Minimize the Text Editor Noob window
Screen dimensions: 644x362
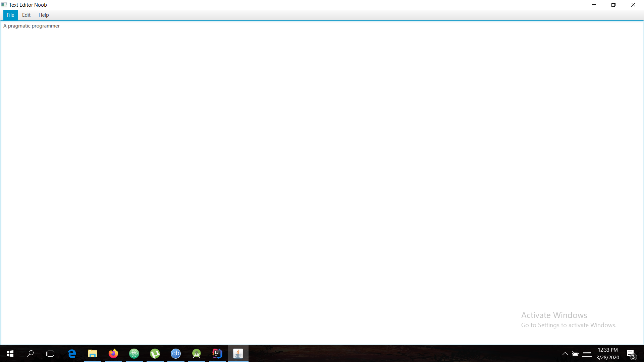coord(594,5)
